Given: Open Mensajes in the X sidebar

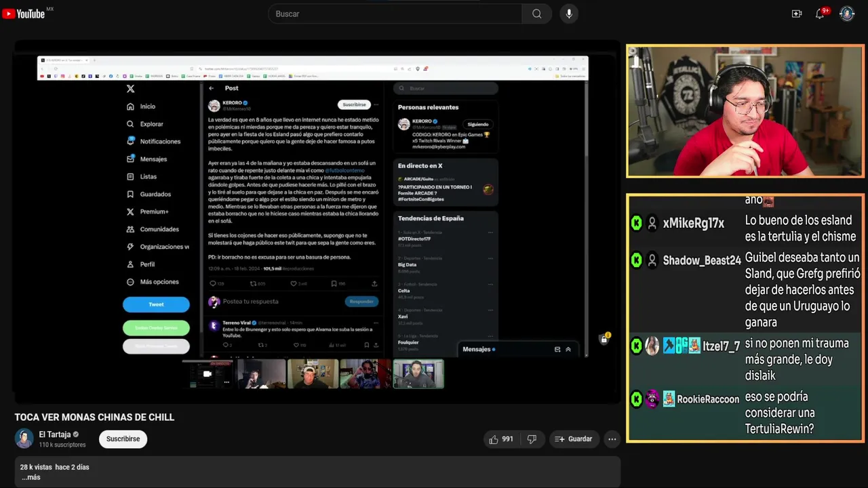Looking at the screenshot, I should [146, 159].
